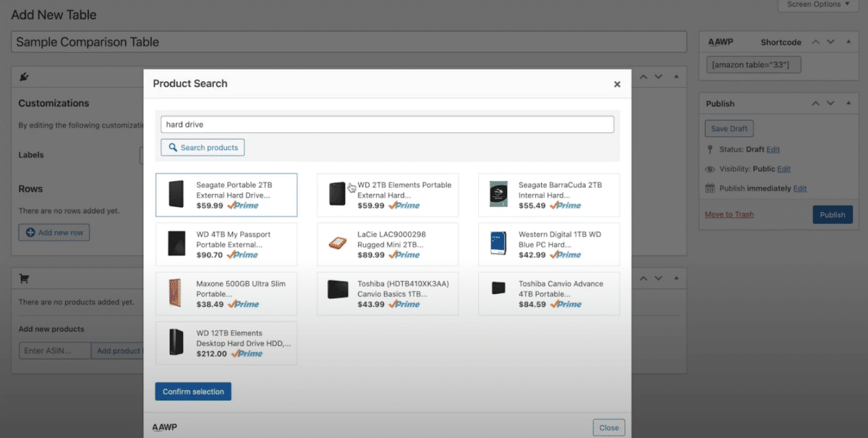868x438 pixels.
Task: Click the Sample Comparison Table title field
Action: coord(349,42)
